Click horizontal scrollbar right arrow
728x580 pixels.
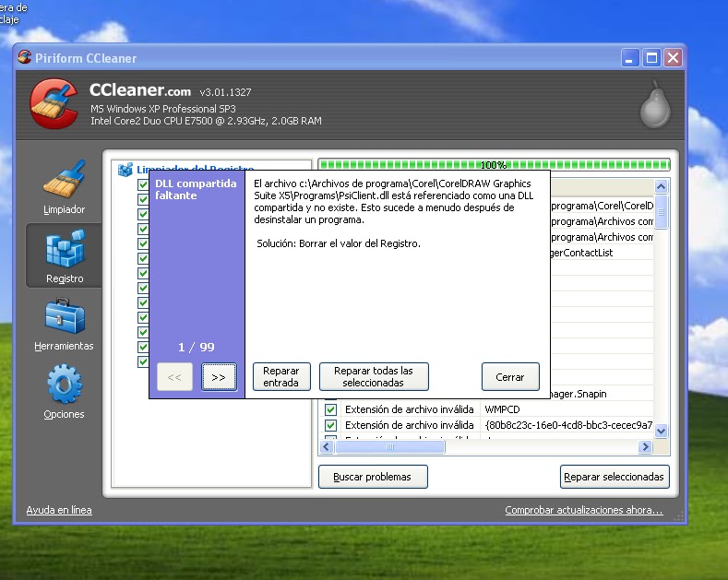click(x=645, y=447)
